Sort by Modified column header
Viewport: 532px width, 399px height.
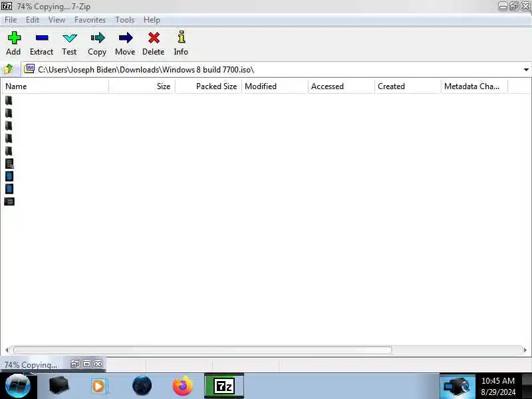[x=275, y=86]
